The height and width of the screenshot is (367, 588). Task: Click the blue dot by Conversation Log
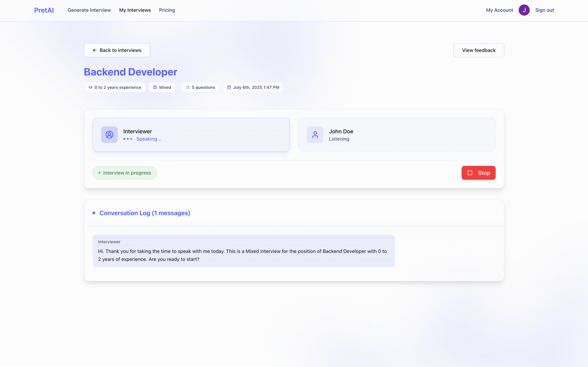click(94, 213)
